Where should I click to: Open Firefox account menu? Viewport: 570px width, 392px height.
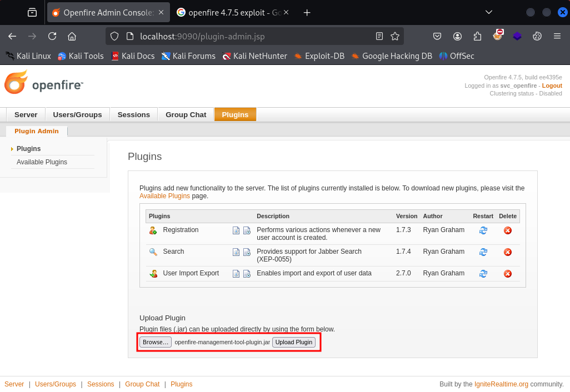457,36
